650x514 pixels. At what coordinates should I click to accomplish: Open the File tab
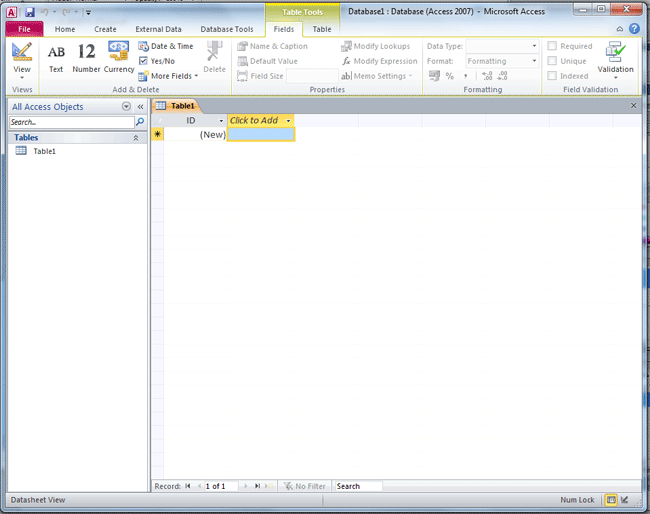pos(24,29)
